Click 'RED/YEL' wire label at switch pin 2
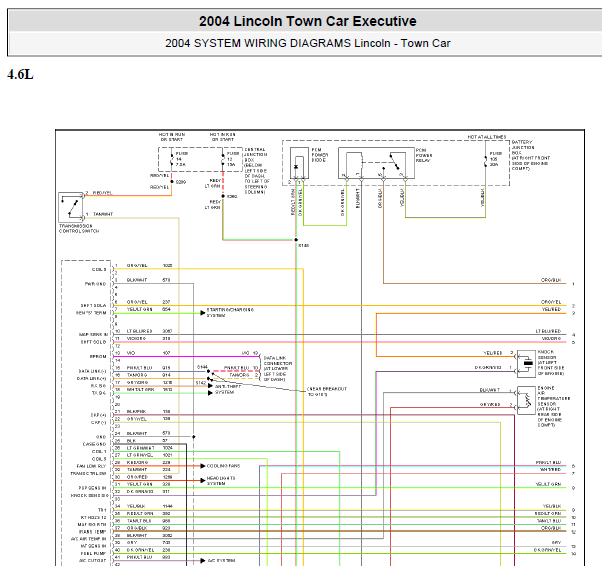This screenshot has width=602, height=566. tap(103, 193)
